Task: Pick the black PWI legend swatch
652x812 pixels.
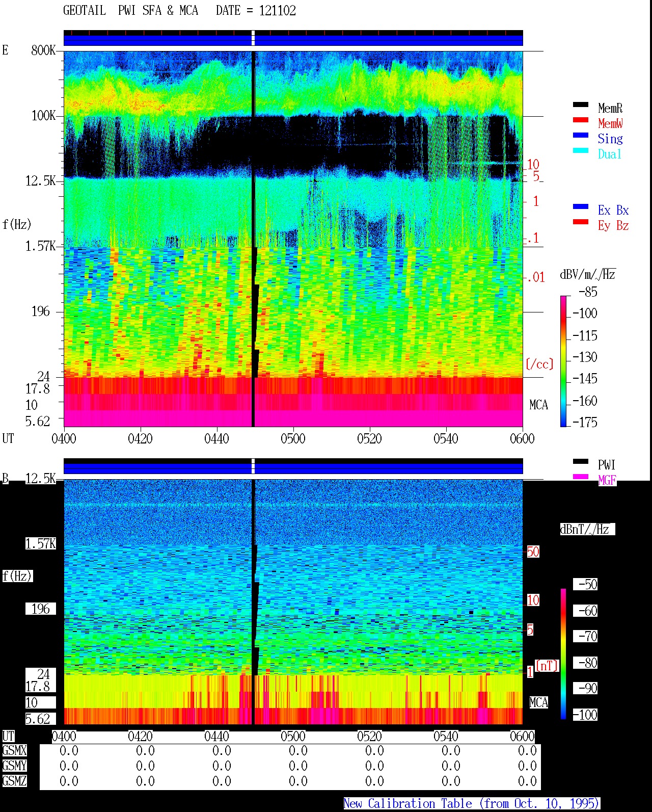Action: pyautogui.click(x=581, y=461)
